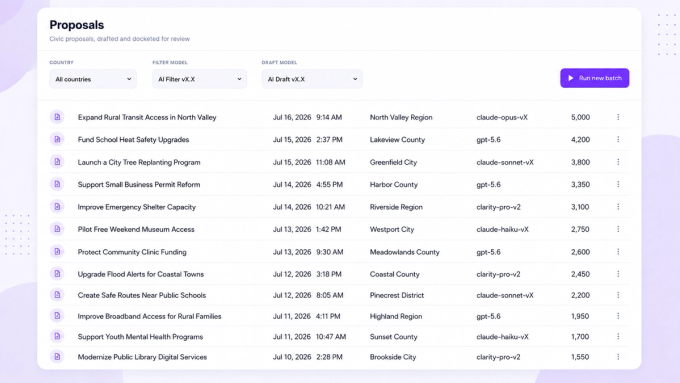680x383 pixels.
Task: Open proposal Launch a City Tree Replanting Program
Action: pos(139,162)
